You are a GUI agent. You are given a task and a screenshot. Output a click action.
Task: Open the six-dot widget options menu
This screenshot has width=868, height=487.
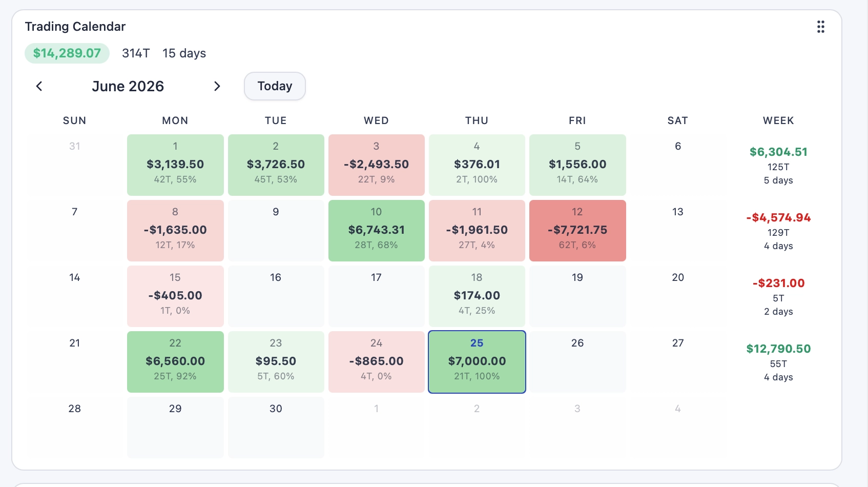click(x=820, y=27)
